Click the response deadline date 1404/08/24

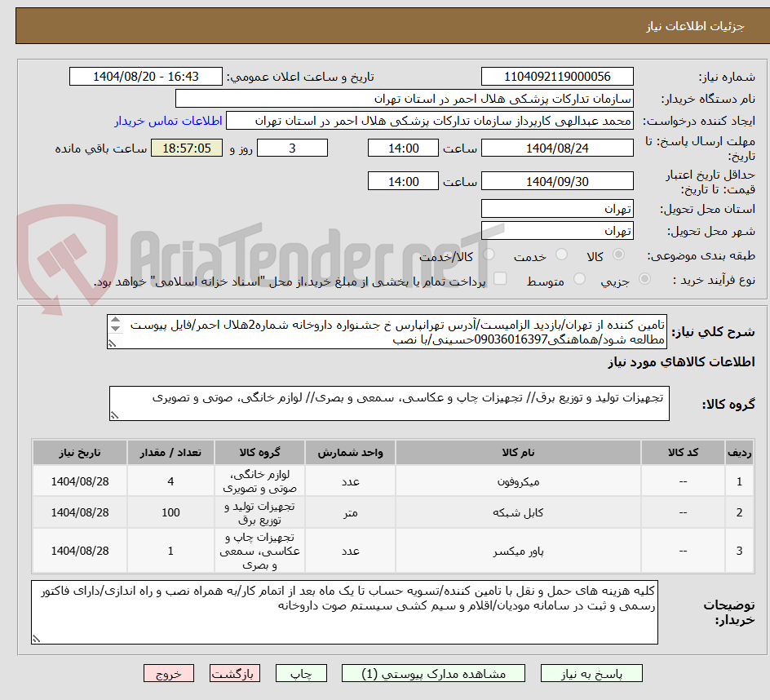pyautogui.click(x=557, y=148)
